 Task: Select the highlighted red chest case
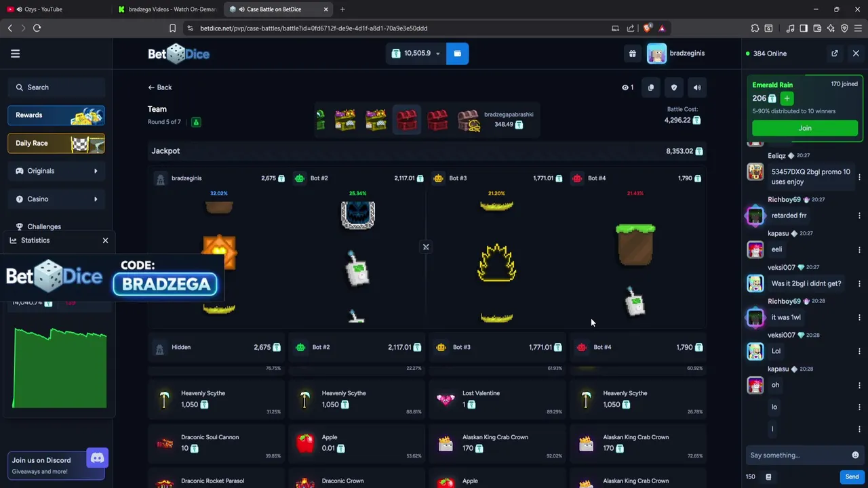coord(407,120)
